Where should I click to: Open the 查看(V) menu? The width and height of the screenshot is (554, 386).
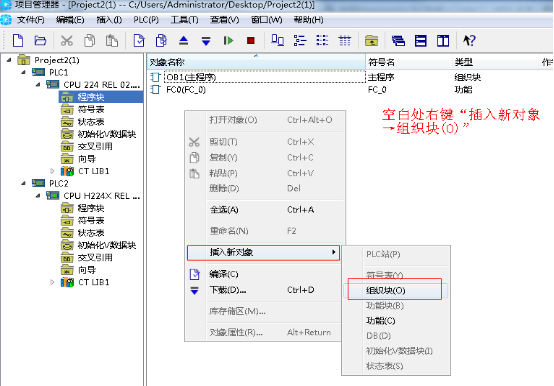224,20
